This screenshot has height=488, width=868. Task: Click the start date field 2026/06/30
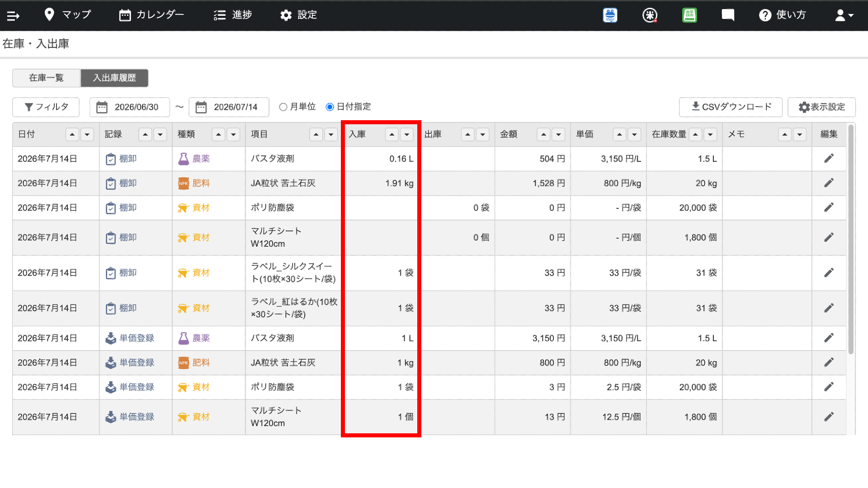coord(130,107)
